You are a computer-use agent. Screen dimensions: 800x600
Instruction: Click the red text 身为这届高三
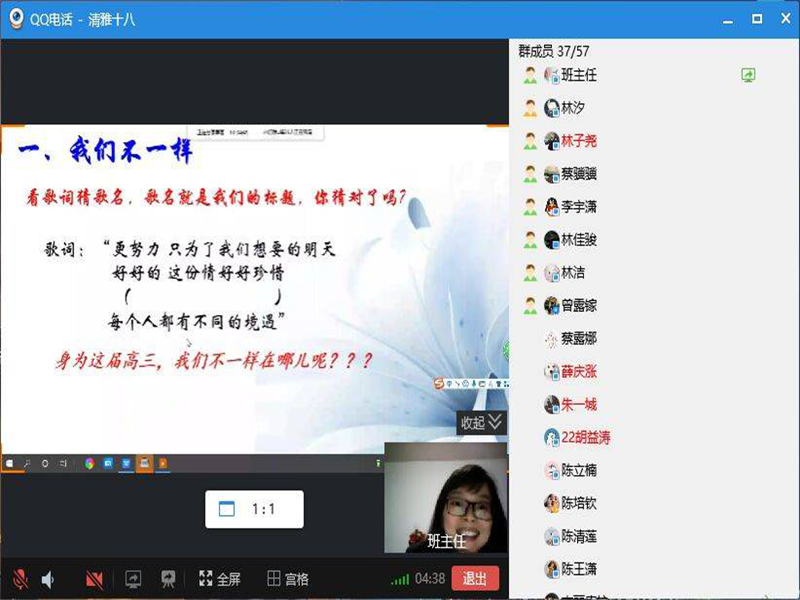pyautogui.click(x=109, y=361)
